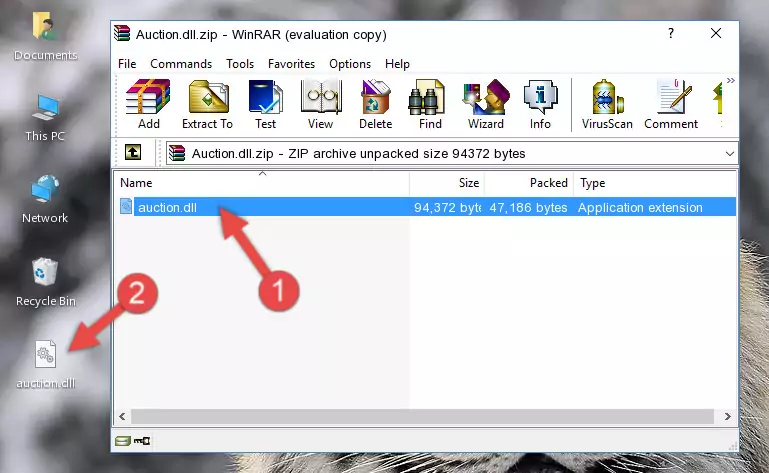
Task: Sort by the Type column header
Action: [x=655, y=183]
